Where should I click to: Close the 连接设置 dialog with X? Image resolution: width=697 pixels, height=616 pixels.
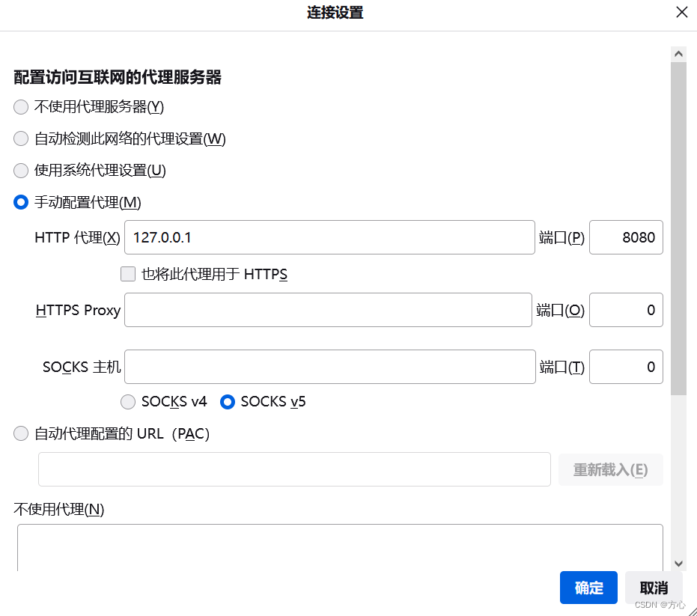(x=681, y=12)
